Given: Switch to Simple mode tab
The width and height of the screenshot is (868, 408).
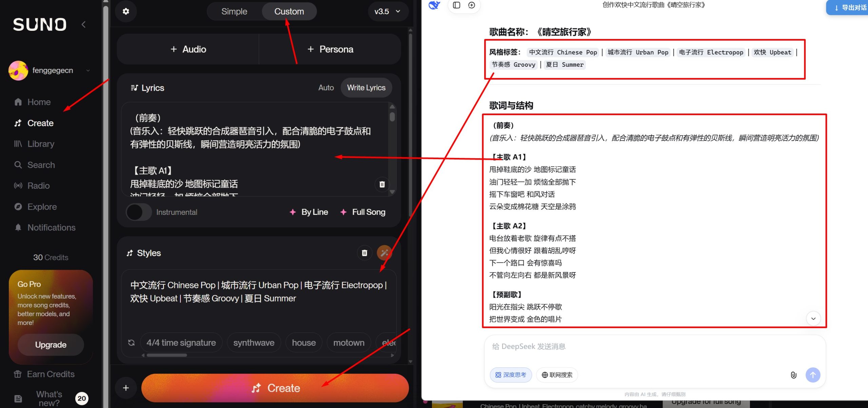Looking at the screenshot, I should coord(234,12).
